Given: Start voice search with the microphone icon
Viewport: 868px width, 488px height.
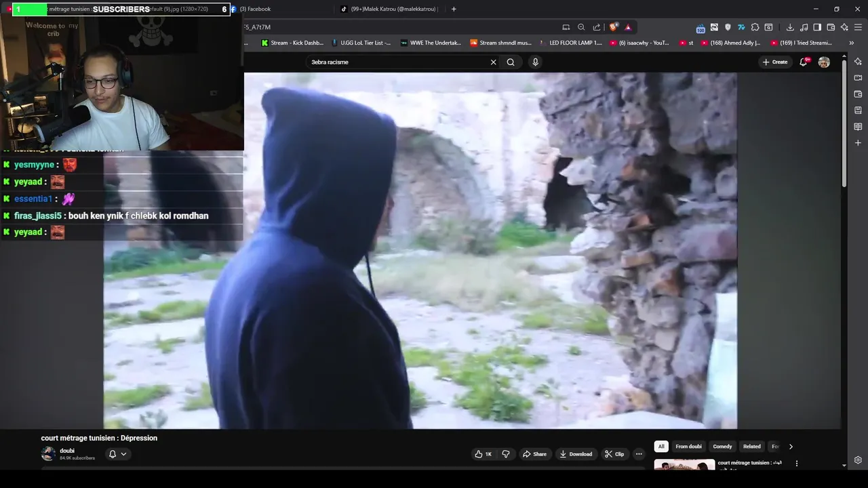Looking at the screenshot, I should coord(535,62).
